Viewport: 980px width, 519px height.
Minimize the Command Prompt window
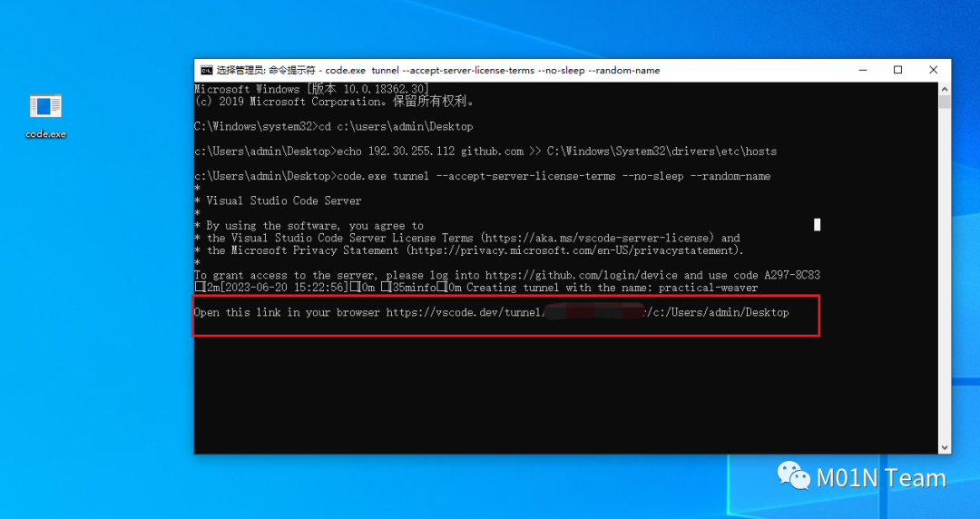tap(863, 70)
